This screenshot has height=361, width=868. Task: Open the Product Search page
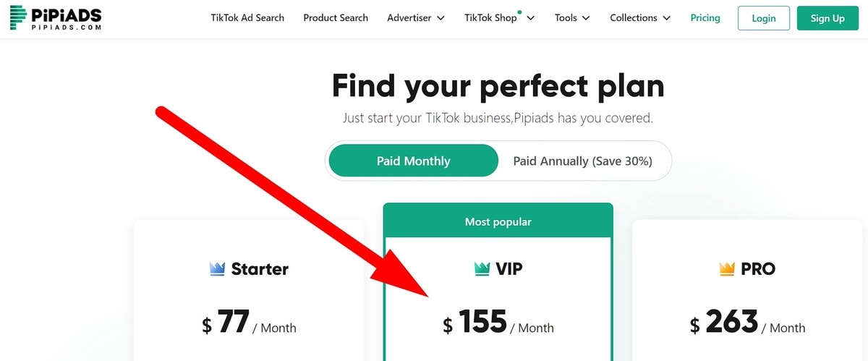(x=336, y=18)
